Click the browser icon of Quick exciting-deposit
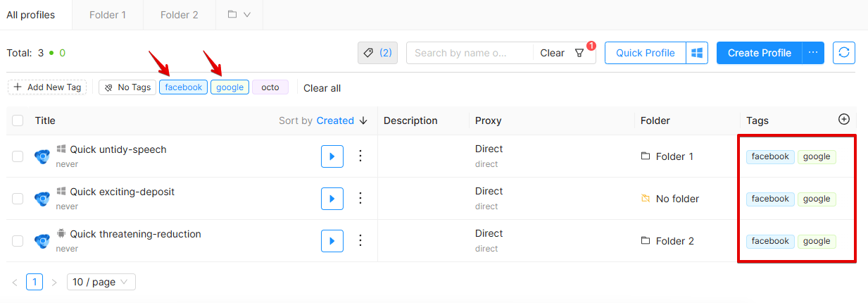Viewport: 868px width, 303px height. 42,199
